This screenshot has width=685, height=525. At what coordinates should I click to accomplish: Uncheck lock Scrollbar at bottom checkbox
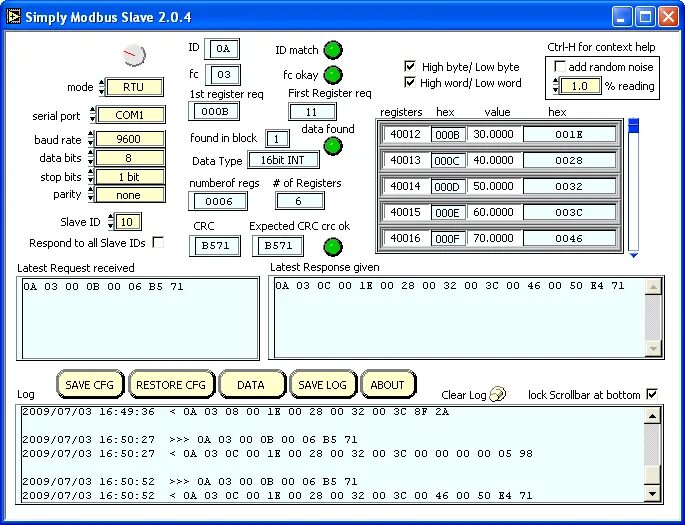652,394
